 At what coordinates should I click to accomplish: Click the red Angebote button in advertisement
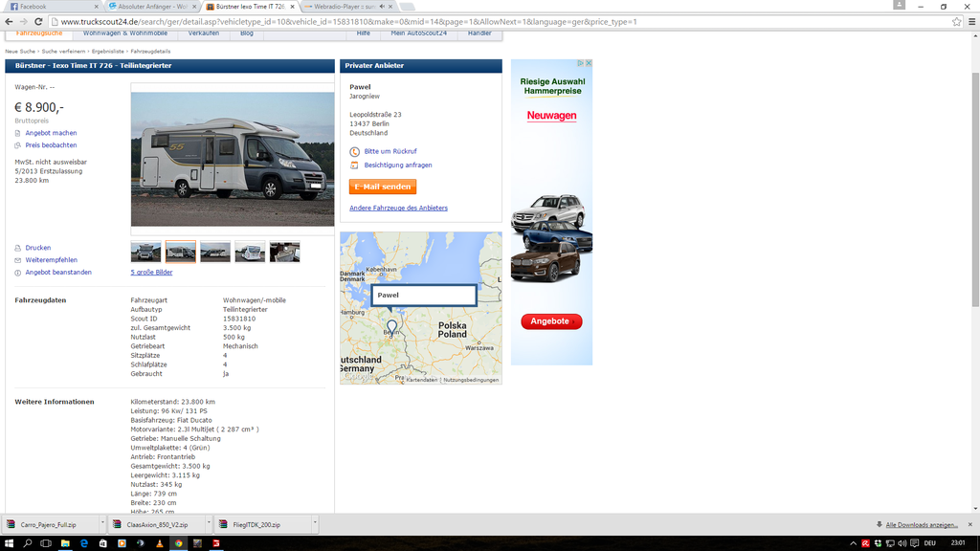point(550,321)
